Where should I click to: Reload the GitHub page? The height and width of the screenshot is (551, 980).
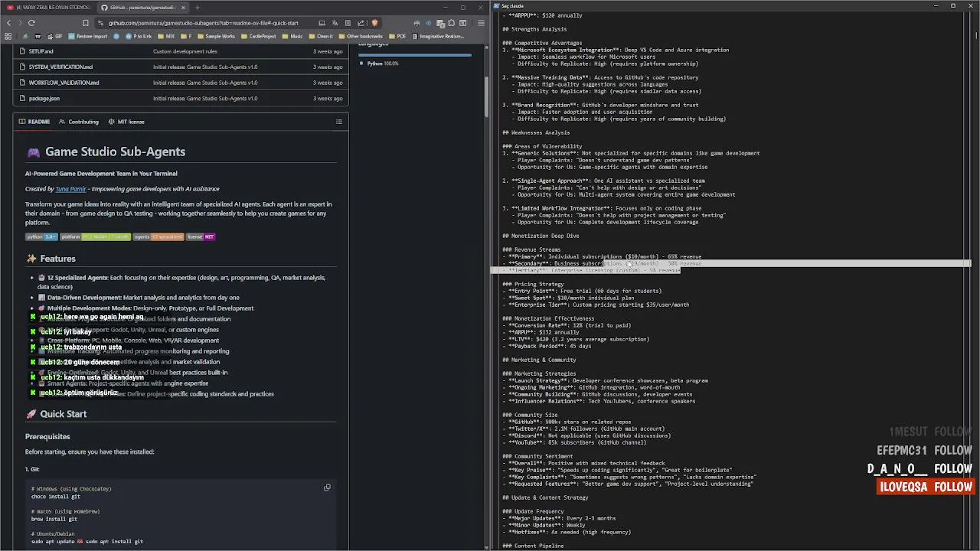pos(31,23)
